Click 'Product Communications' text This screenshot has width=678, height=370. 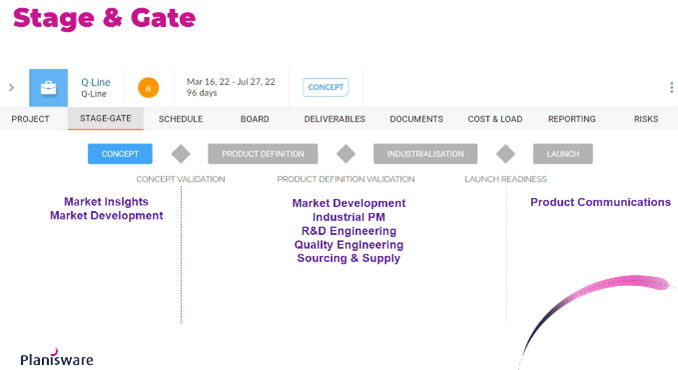pyautogui.click(x=601, y=202)
